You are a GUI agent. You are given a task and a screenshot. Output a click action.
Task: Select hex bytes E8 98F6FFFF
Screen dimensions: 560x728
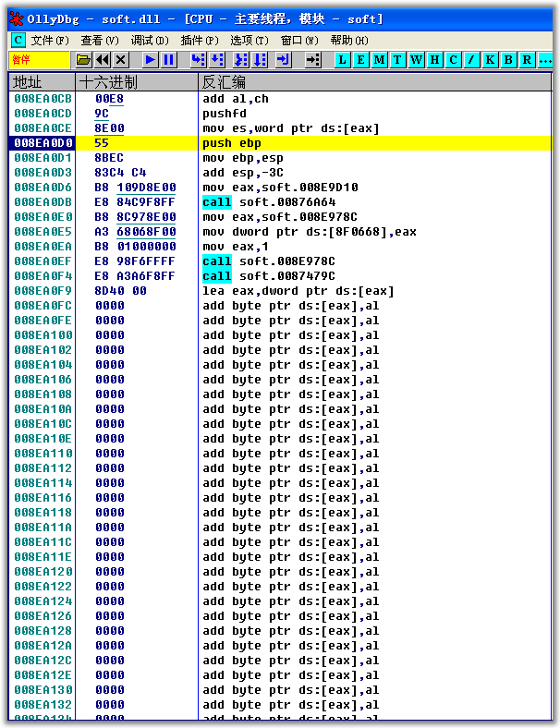(x=135, y=261)
